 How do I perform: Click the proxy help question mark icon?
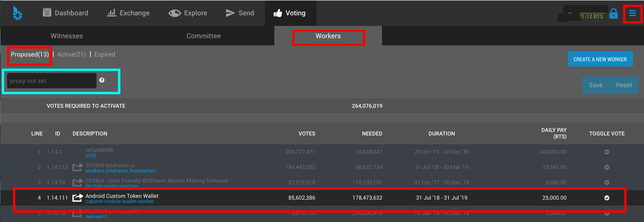point(102,80)
